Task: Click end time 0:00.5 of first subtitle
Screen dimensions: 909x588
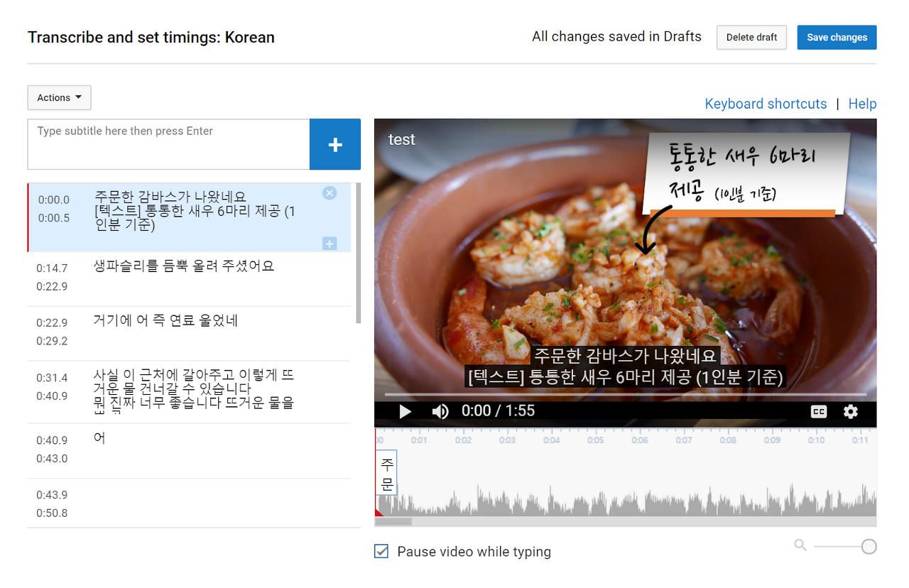Action: click(54, 218)
